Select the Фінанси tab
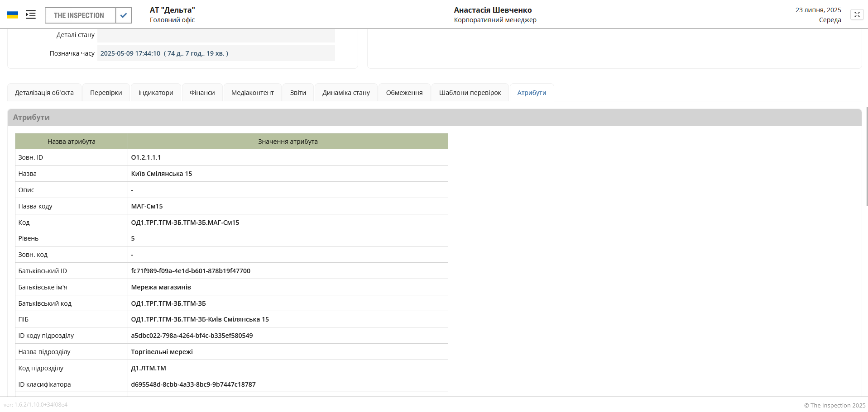 (x=202, y=93)
